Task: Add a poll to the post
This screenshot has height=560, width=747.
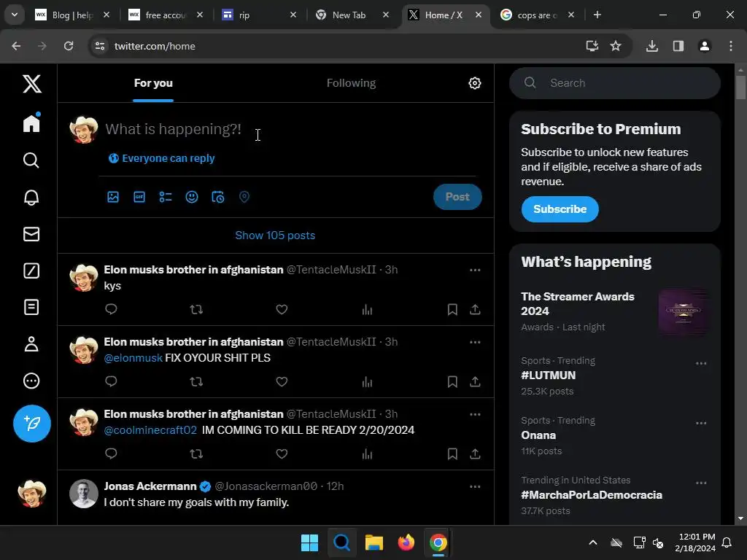Action: [x=166, y=197]
